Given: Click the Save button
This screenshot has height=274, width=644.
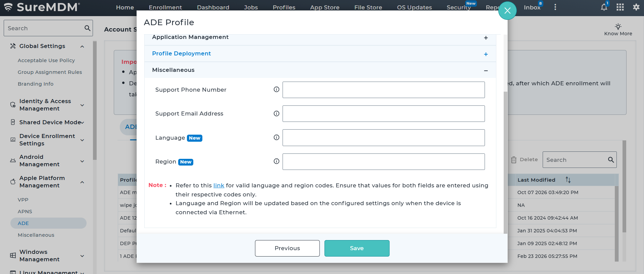Looking at the screenshot, I should coord(357,248).
